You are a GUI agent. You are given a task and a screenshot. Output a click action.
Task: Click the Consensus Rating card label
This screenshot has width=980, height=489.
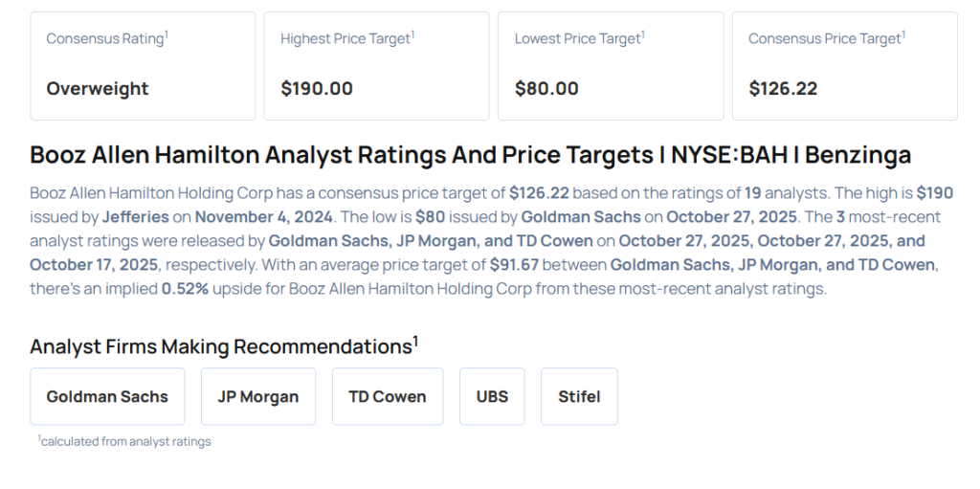coord(107,38)
